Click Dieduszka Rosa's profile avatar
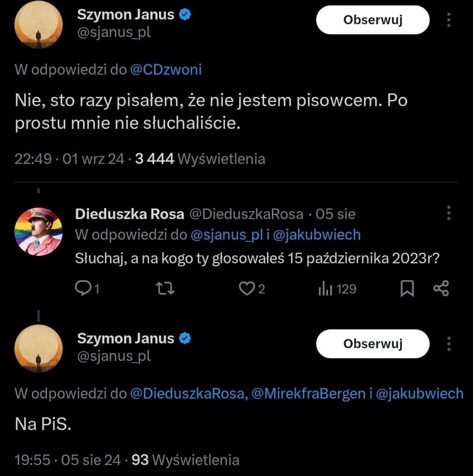Image resolution: width=473 pixels, height=476 pixels. click(38, 232)
